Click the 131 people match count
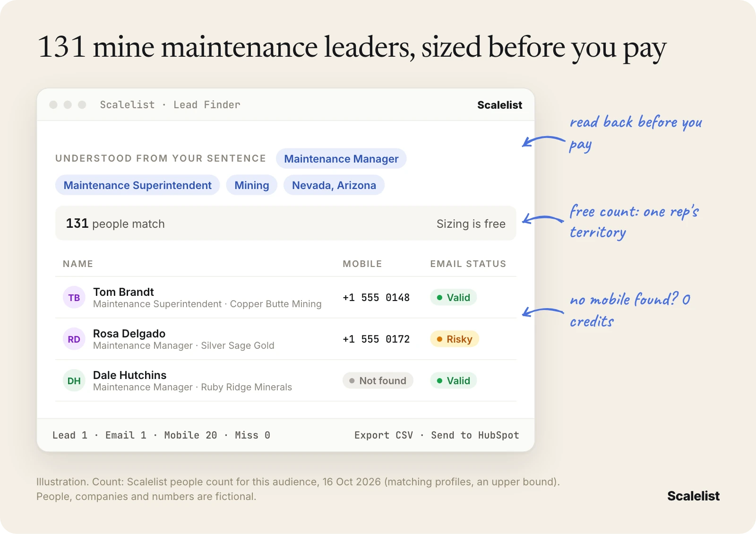Image resolution: width=756 pixels, height=534 pixels. pyautogui.click(x=115, y=224)
